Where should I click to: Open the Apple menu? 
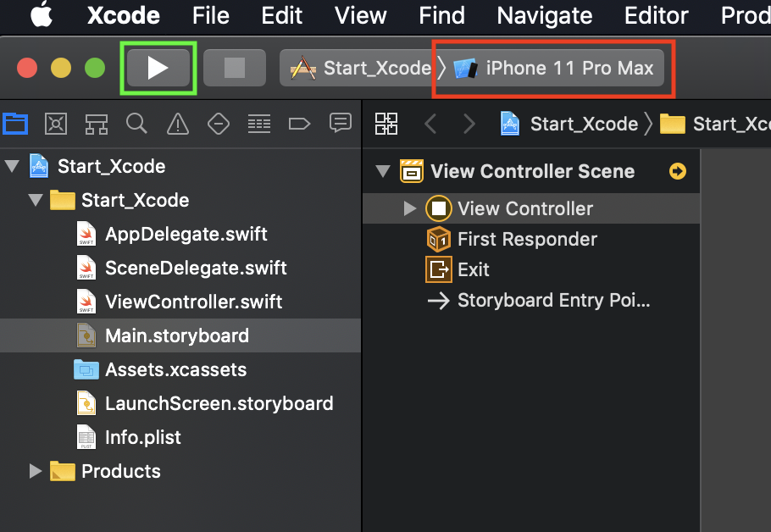42,14
